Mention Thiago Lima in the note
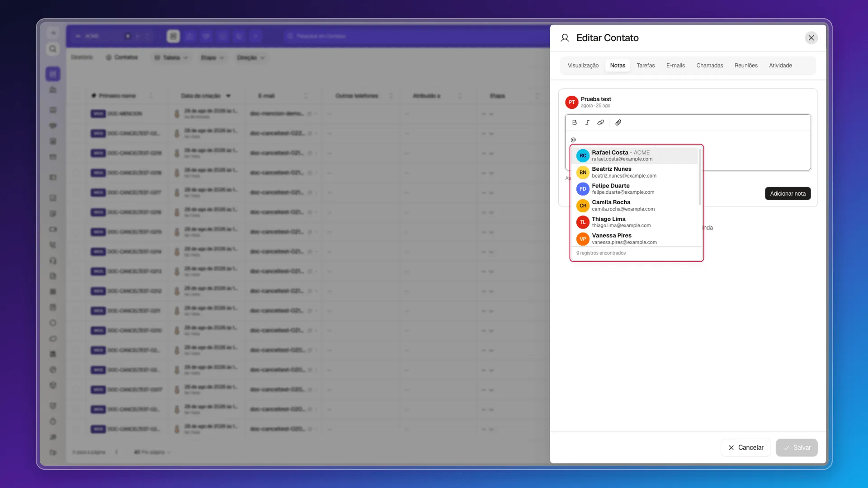Image resolution: width=868 pixels, height=488 pixels. coord(635,222)
